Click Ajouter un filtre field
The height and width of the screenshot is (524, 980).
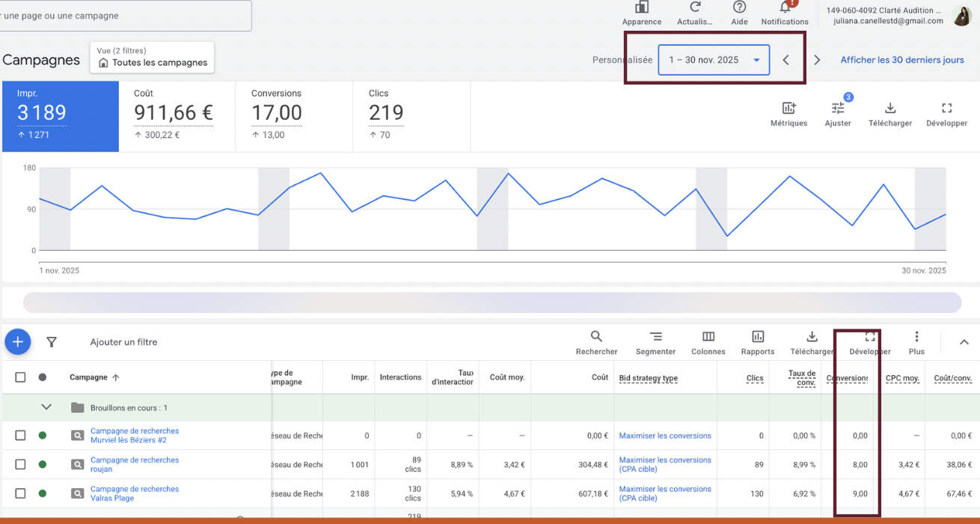(x=123, y=342)
